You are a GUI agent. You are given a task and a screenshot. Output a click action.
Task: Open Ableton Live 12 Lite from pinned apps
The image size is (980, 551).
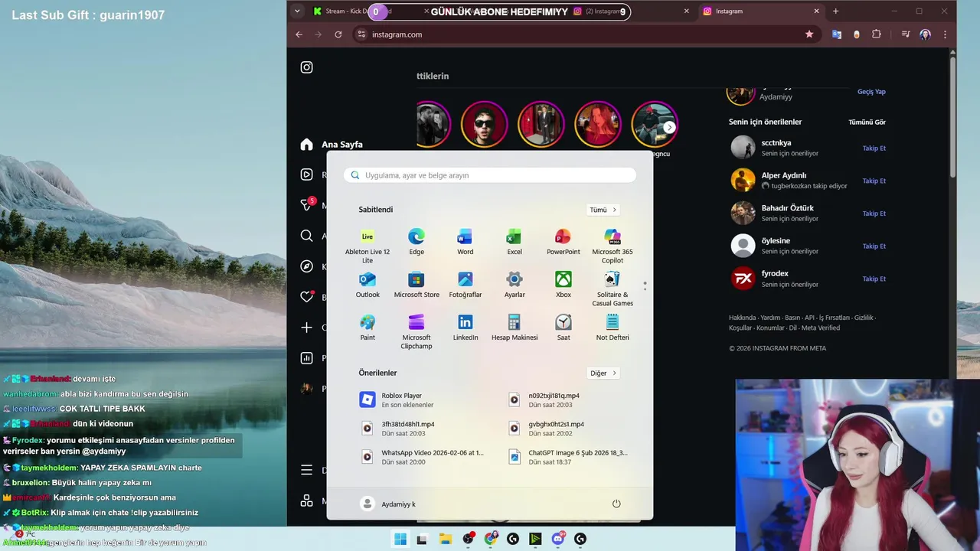[367, 245]
